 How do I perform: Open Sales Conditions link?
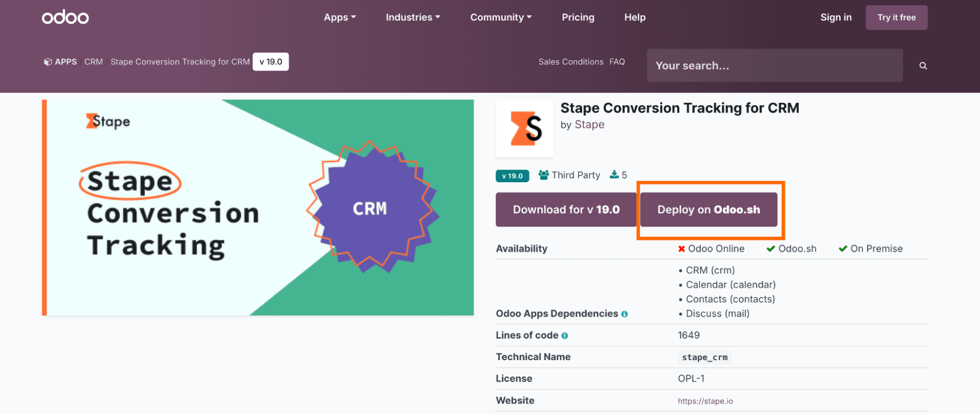pos(571,62)
